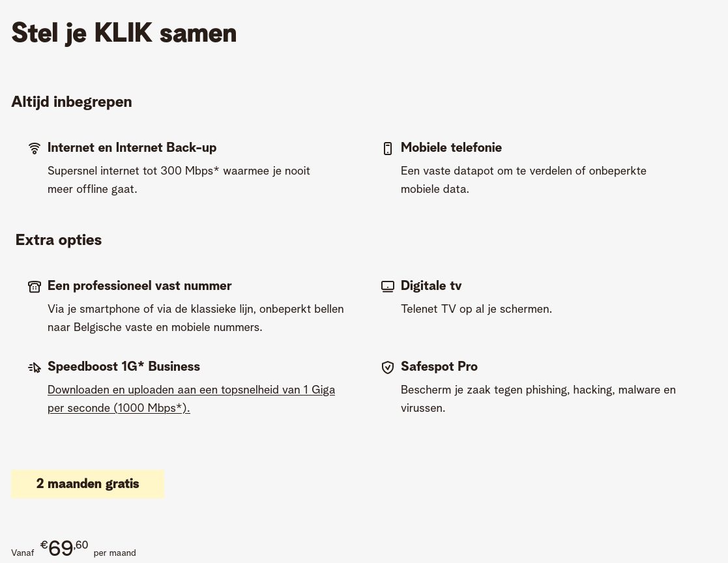Click the digital TV screen icon

[388, 287]
